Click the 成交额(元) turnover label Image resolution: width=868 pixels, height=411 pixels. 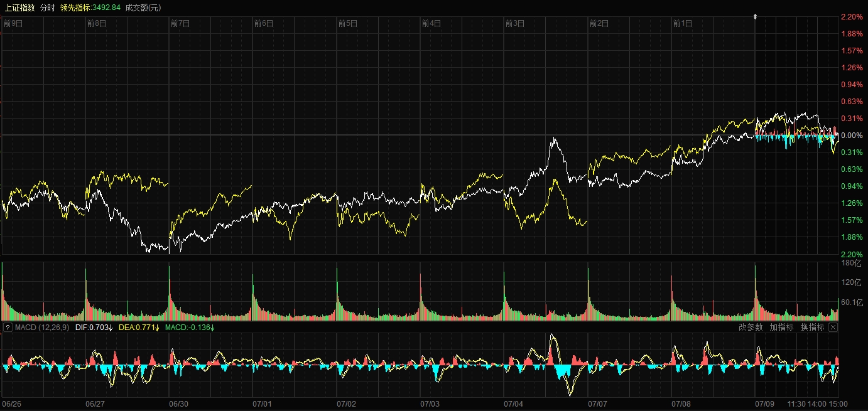pyautogui.click(x=143, y=8)
